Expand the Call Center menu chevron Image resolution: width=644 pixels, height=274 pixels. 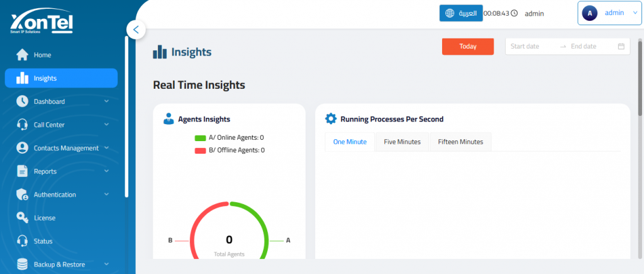(106, 125)
